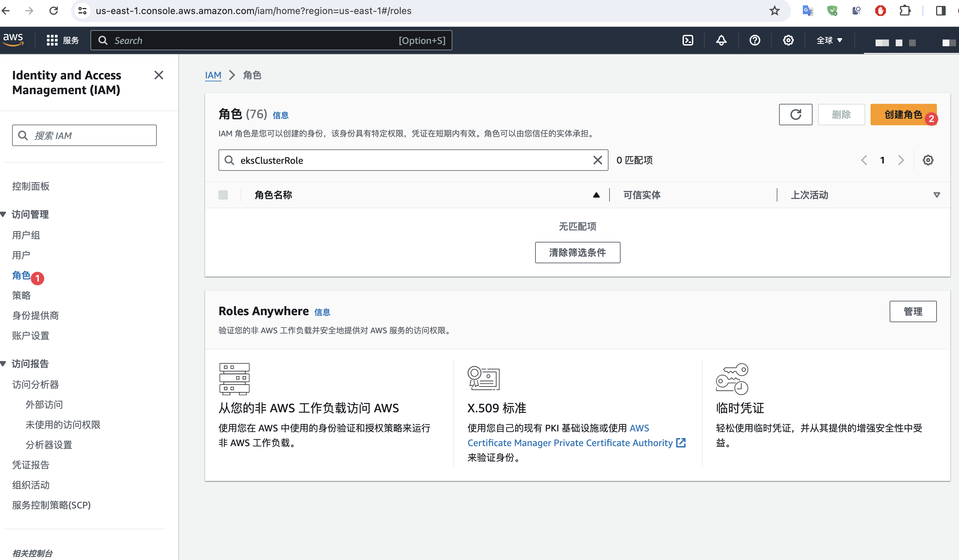The image size is (959, 560).
Task: Go to previous page of roles
Action: (864, 160)
